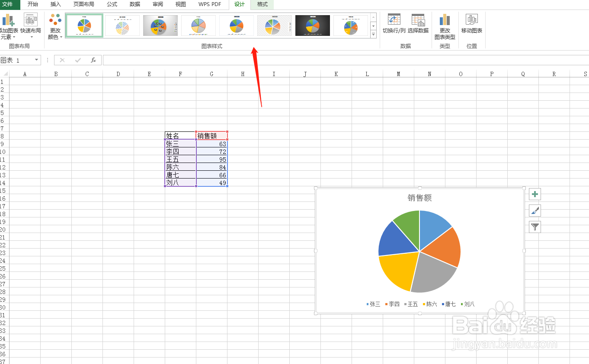This screenshot has width=589, height=364.
Task: Click in the Name Box field
Action: point(16,60)
